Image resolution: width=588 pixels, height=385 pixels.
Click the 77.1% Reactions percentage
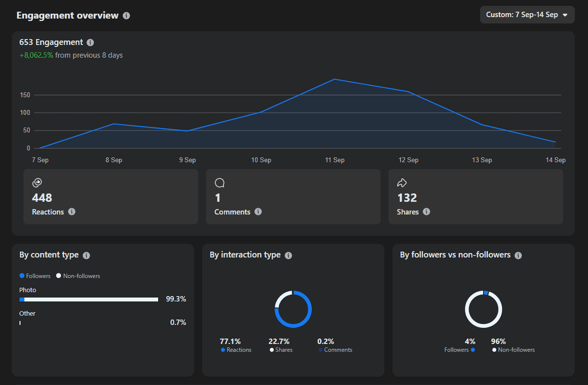(230, 342)
